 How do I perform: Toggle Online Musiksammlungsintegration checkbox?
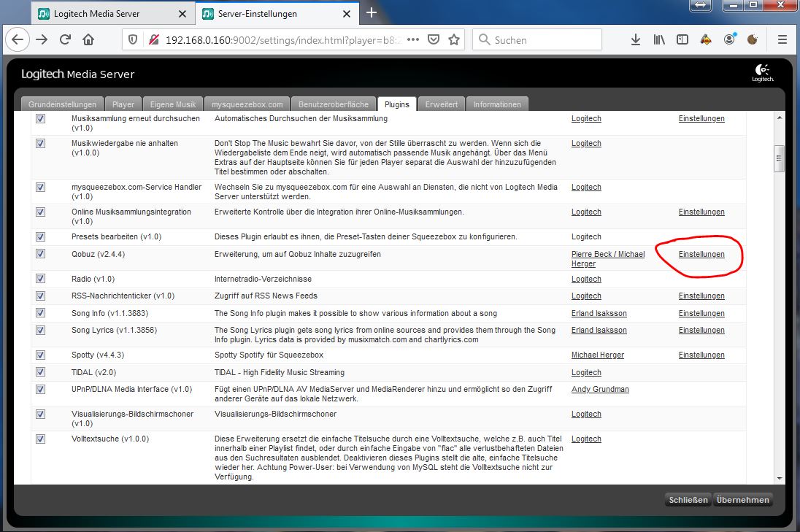coord(40,212)
